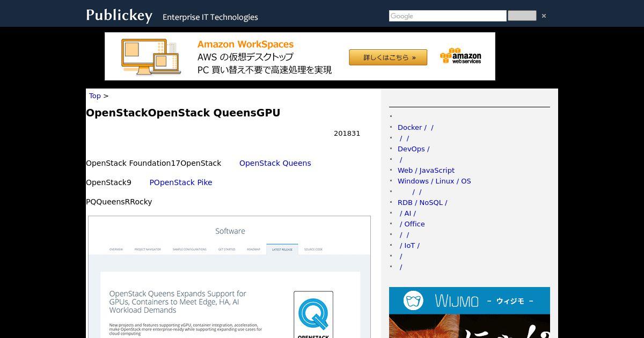Go to the Top breadcrumb link
This screenshot has width=644, height=338.
click(x=95, y=96)
